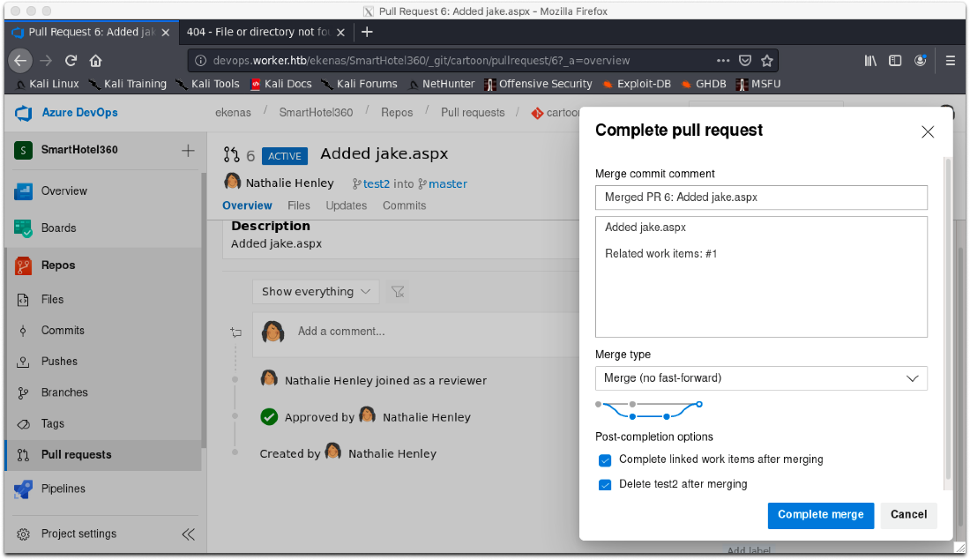Image resolution: width=970 pixels, height=560 pixels.
Task: Open Pull requests sidebar icon
Action: (24, 455)
